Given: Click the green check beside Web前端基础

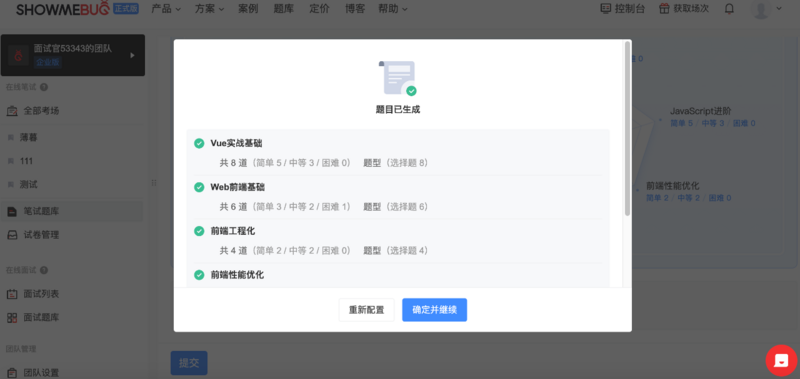Looking at the screenshot, I should (199, 187).
